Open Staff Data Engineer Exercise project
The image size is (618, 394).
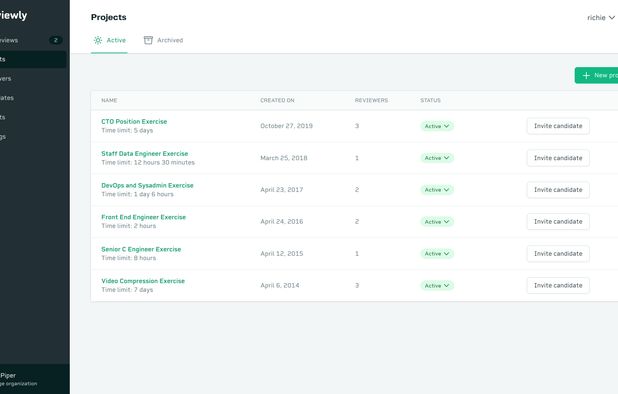tap(145, 153)
